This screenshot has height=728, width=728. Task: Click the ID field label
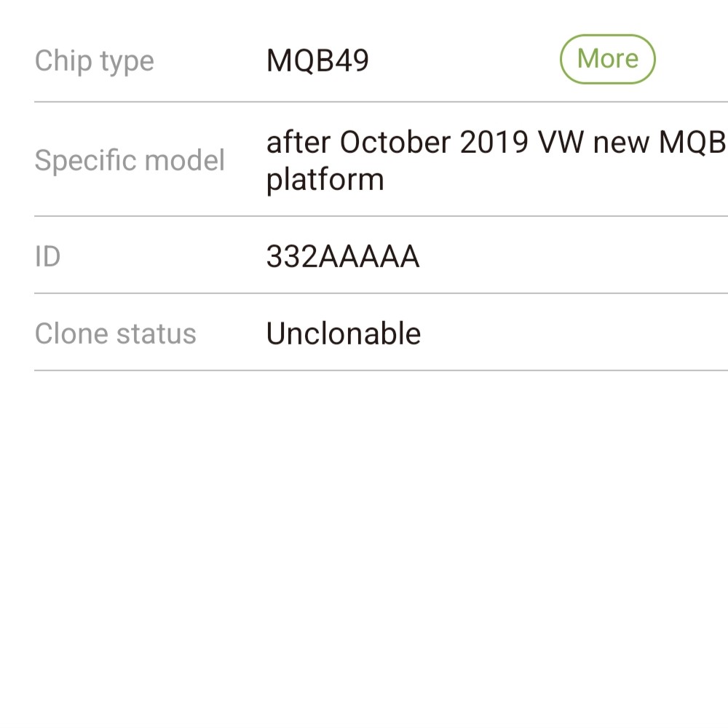click(x=47, y=256)
